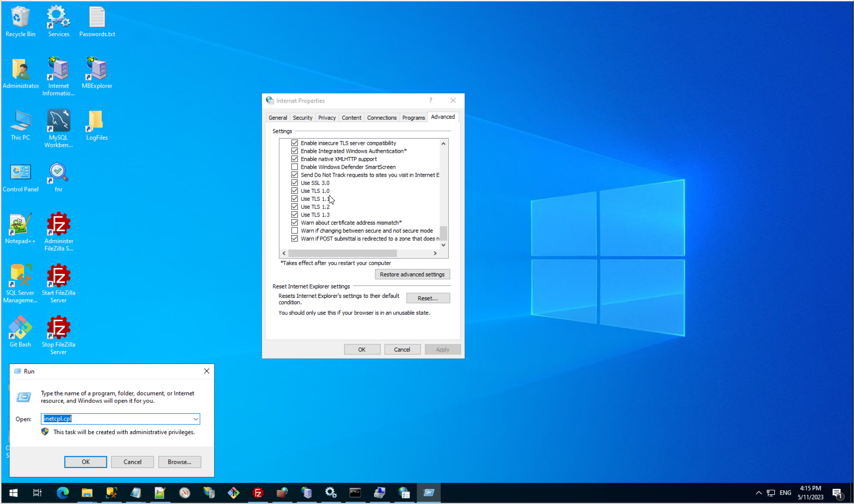This screenshot has width=854, height=504.
Task: Click the Reset... button
Action: [428, 298]
